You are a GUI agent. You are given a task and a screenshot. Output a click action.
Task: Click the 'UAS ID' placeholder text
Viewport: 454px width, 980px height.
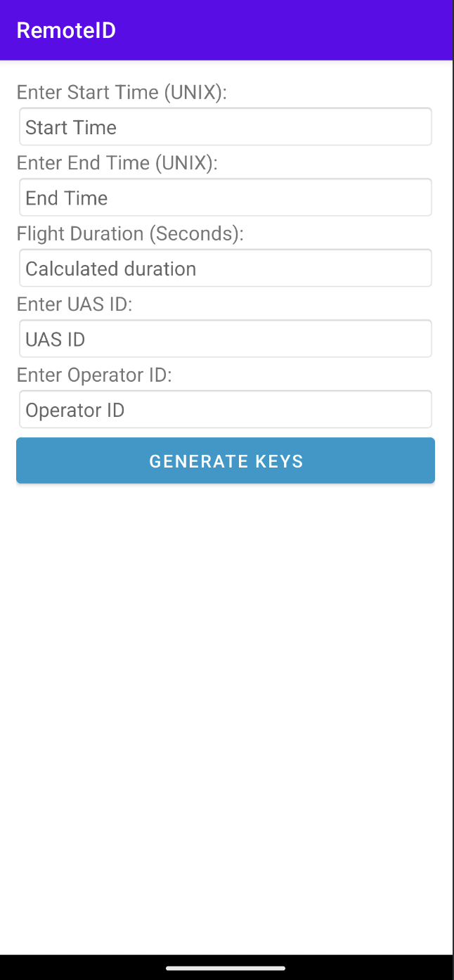(x=56, y=340)
